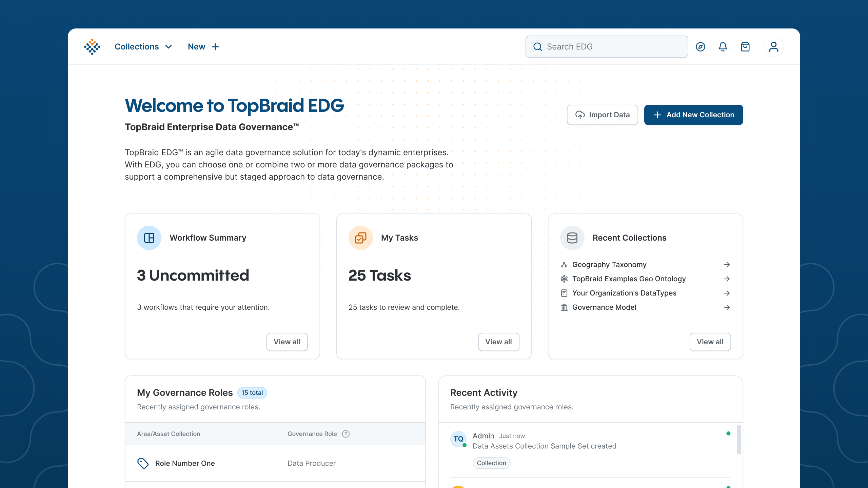The height and width of the screenshot is (488, 868).
Task: Click Add New Collection button
Action: 693,115
